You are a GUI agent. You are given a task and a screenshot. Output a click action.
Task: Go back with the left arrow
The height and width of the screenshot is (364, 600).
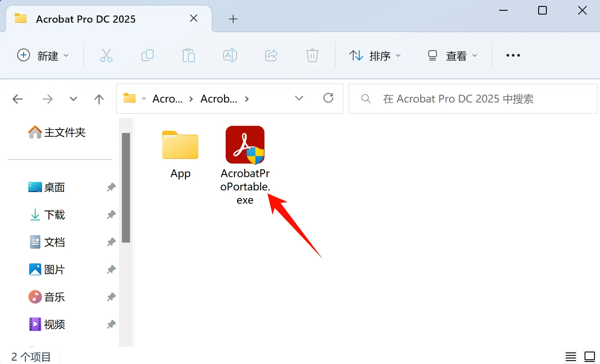coord(18,99)
